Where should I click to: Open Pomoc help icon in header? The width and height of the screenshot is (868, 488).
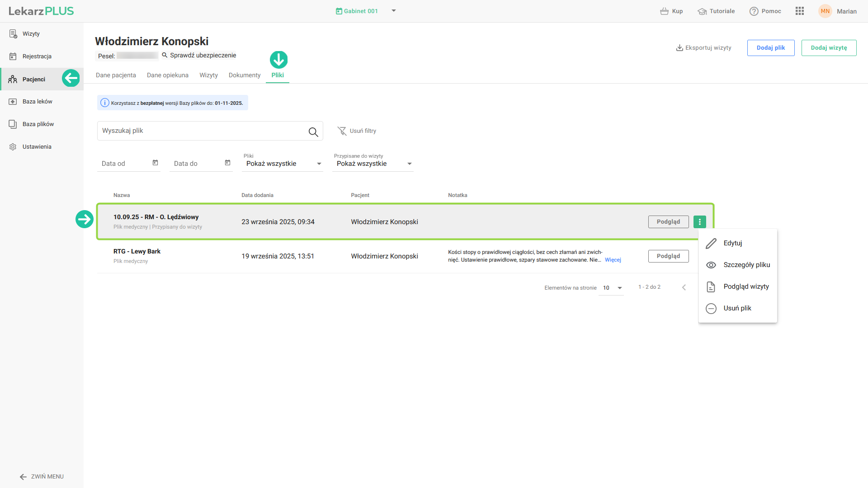click(754, 11)
